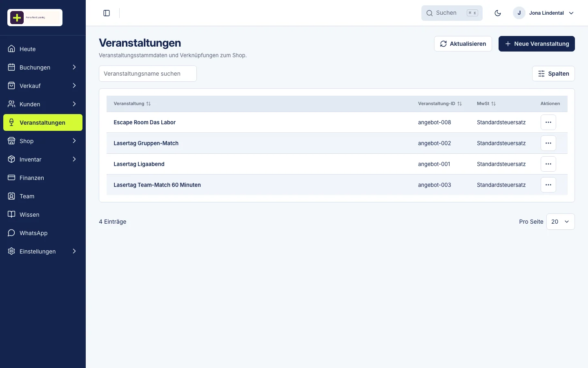The width and height of the screenshot is (588, 368).
Task: Click the Buchungen calendar icon
Action: pos(11,67)
